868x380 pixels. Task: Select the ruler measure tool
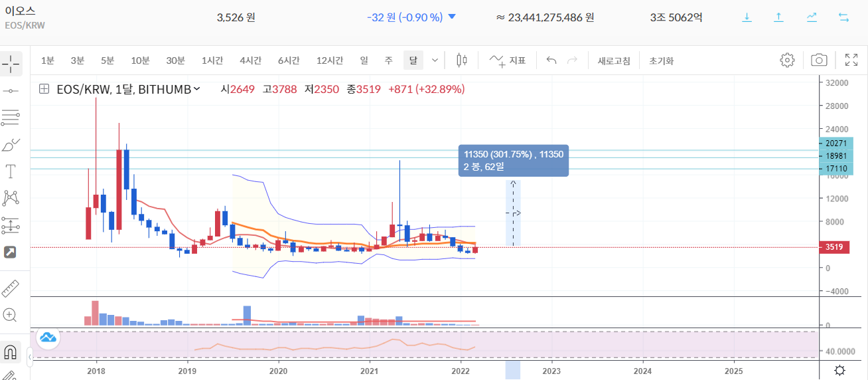[x=11, y=288]
